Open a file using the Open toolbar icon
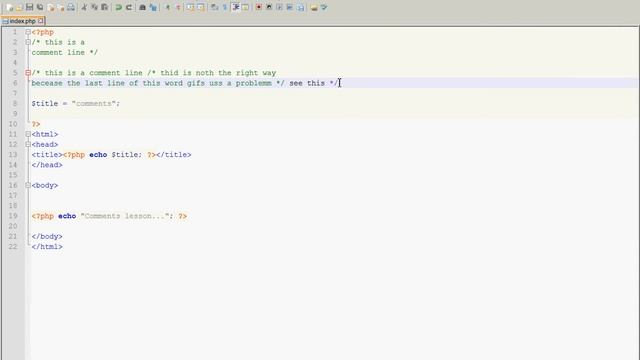 19,7
